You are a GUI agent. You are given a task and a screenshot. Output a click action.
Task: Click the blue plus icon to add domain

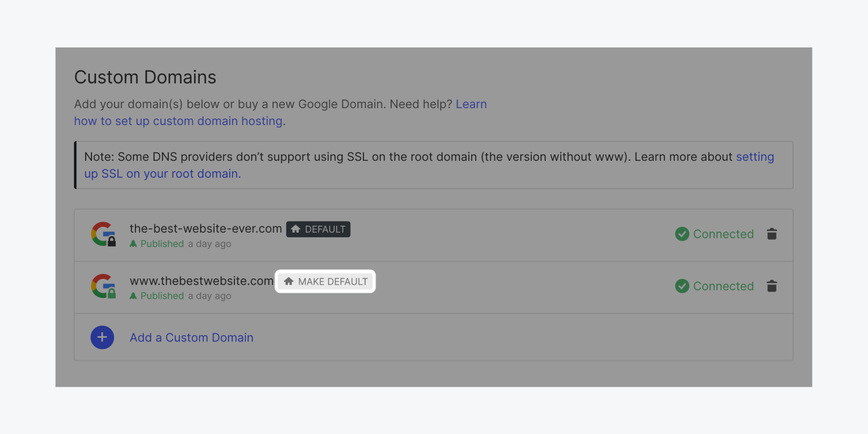pyautogui.click(x=102, y=337)
